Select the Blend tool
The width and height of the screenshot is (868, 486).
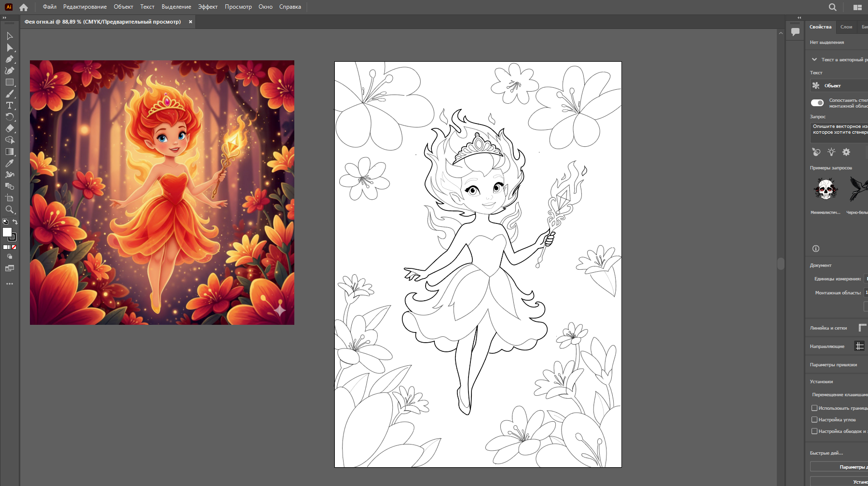click(10, 187)
